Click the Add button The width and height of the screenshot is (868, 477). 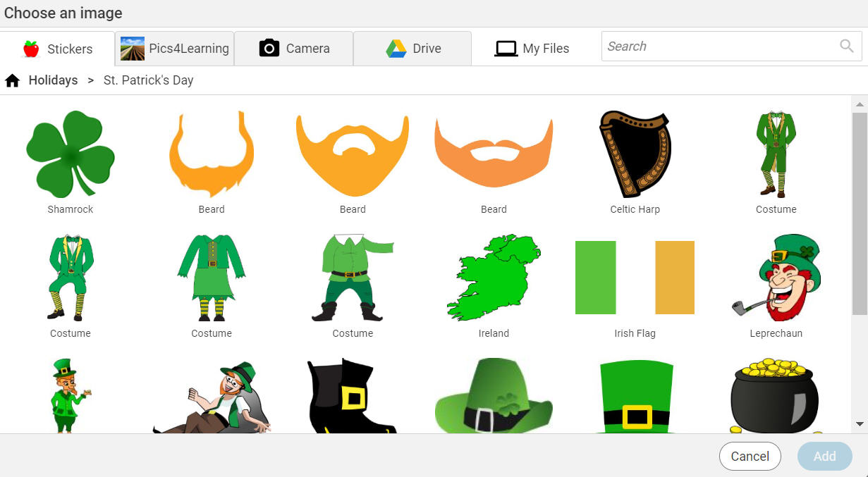pos(824,456)
